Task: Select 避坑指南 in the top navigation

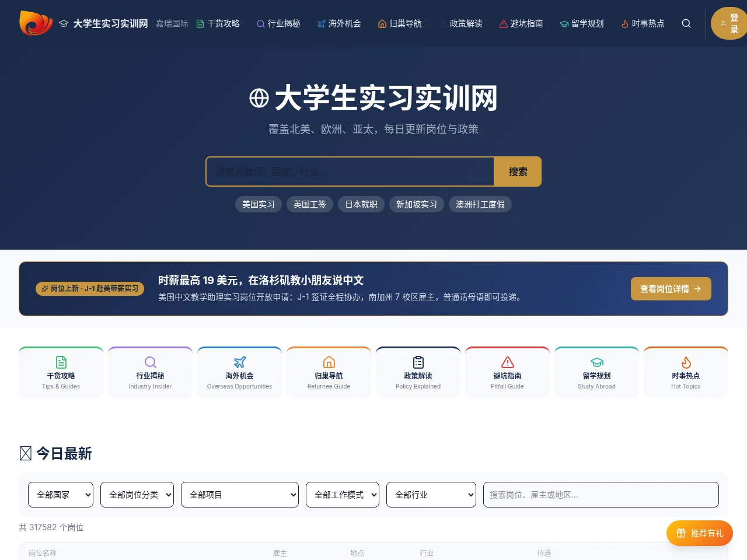Action: point(521,23)
